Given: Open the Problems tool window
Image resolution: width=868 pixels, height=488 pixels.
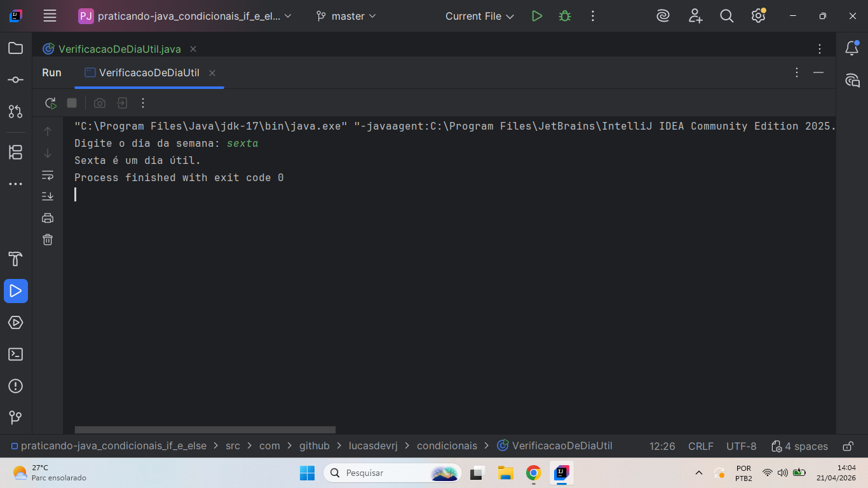Looking at the screenshot, I should point(16,386).
